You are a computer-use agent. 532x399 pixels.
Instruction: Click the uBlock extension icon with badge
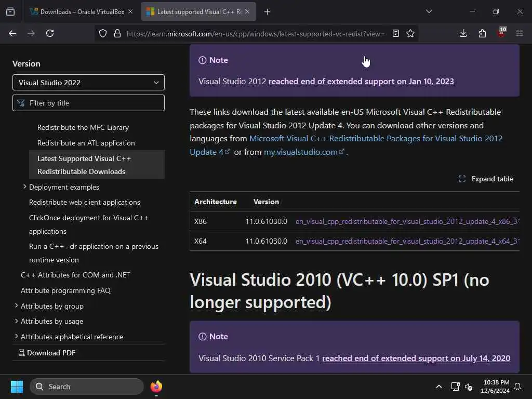point(501,33)
